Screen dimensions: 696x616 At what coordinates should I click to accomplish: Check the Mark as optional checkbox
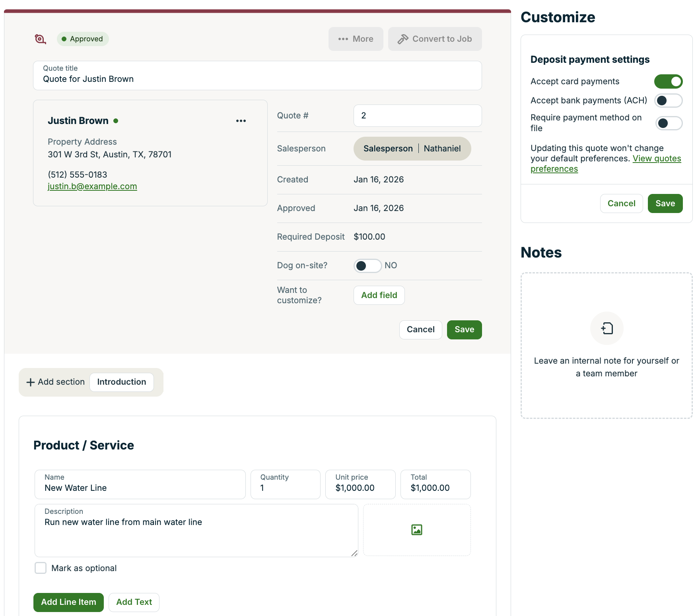click(41, 568)
